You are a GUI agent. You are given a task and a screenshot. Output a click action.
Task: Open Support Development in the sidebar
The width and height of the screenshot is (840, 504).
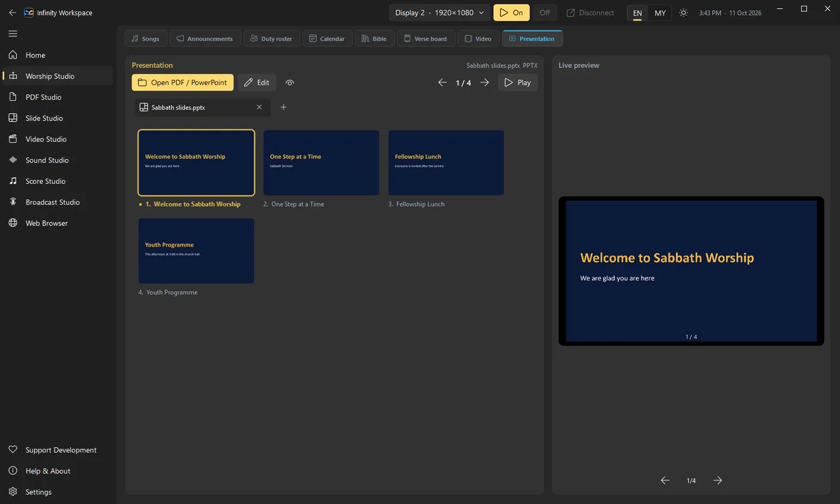point(58,450)
